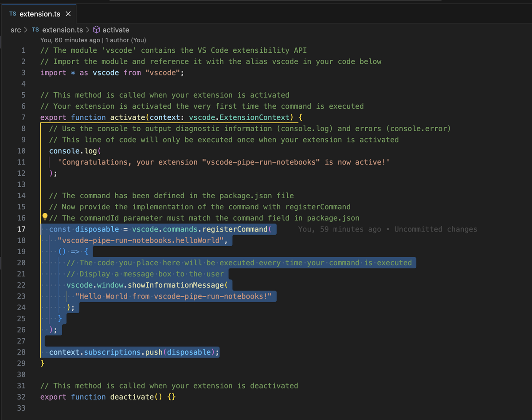This screenshot has width=532, height=420.
Task: Click the 'registerCommand' method call
Action: [235, 229]
